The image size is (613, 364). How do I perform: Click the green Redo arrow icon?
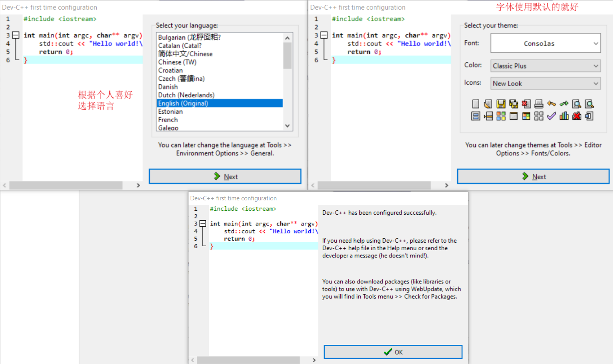[x=564, y=104]
